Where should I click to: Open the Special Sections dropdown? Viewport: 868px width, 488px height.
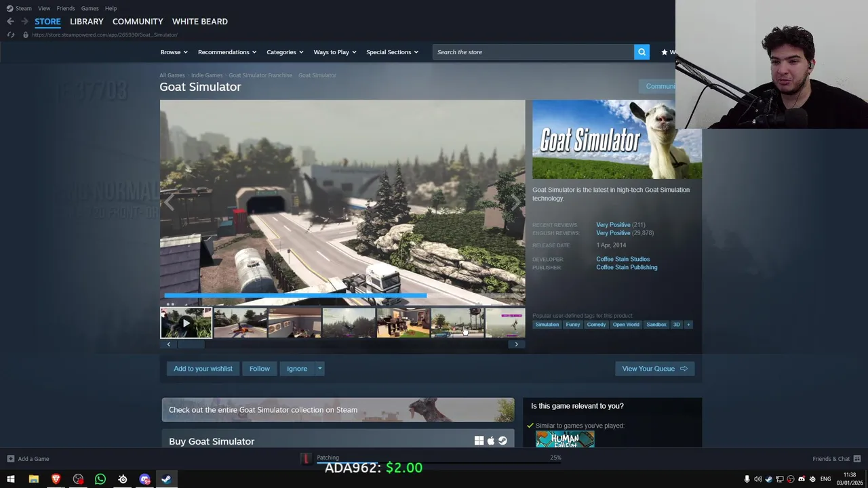[392, 52]
